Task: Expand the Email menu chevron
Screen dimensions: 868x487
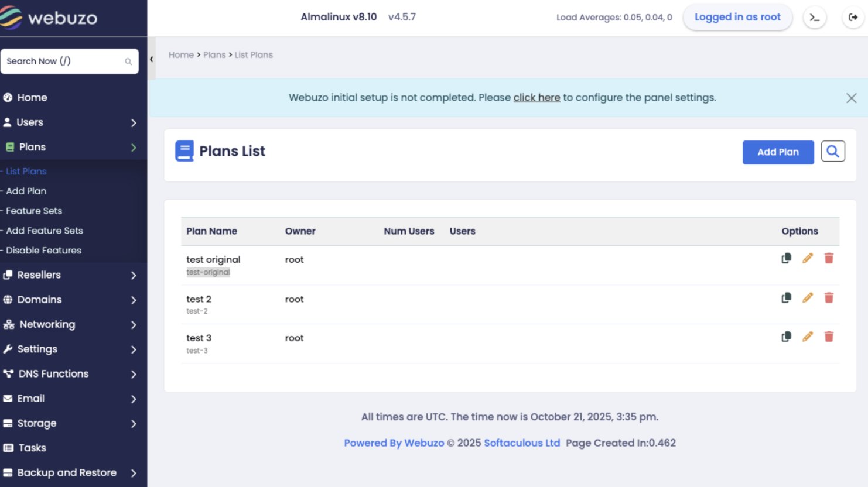Action: pos(134,399)
